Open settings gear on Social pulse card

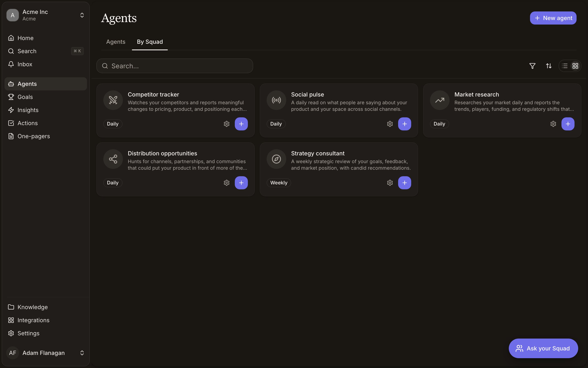tap(390, 124)
